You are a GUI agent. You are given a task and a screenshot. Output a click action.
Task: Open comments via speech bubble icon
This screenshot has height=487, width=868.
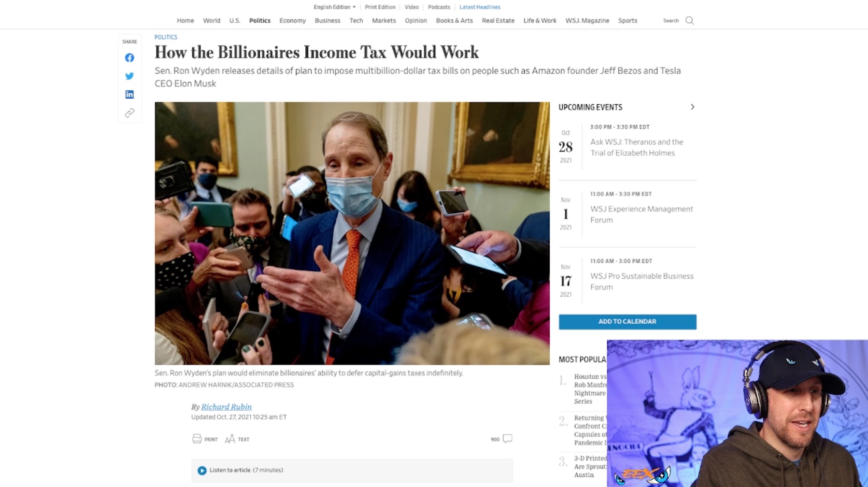507,439
